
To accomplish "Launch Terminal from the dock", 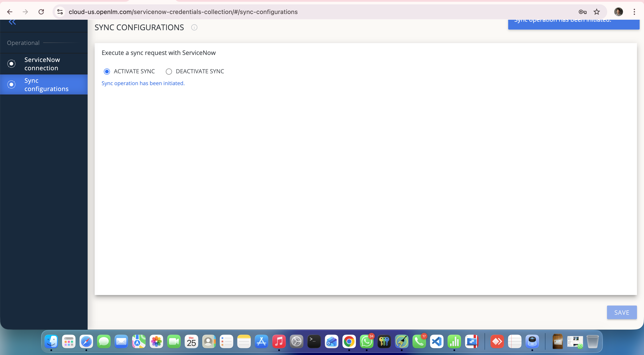I will 314,341.
